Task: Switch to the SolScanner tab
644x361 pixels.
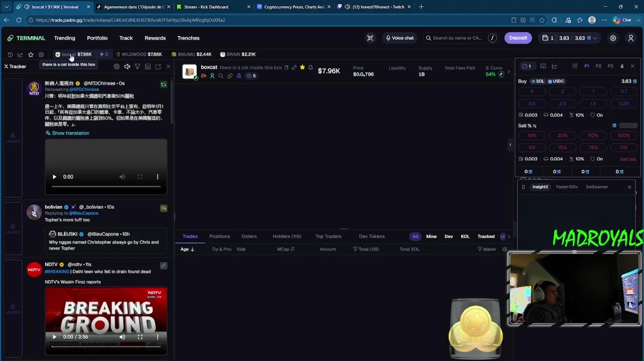Action: 597,187
